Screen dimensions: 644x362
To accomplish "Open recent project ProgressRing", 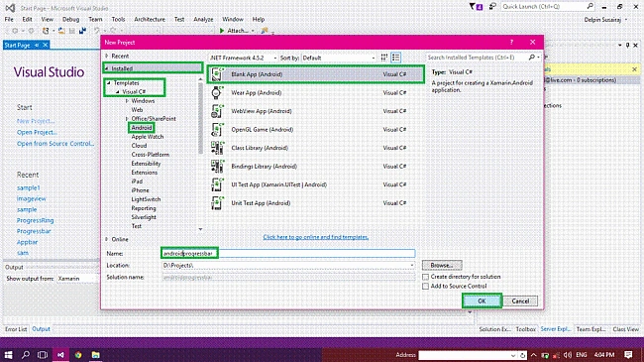I will click(x=36, y=220).
